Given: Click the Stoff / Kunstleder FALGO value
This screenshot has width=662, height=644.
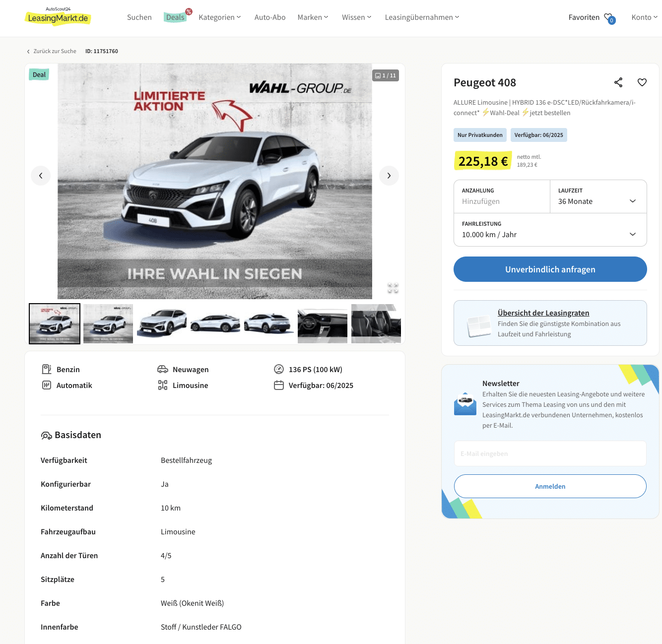Looking at the screenshot, I should point(201,627).
